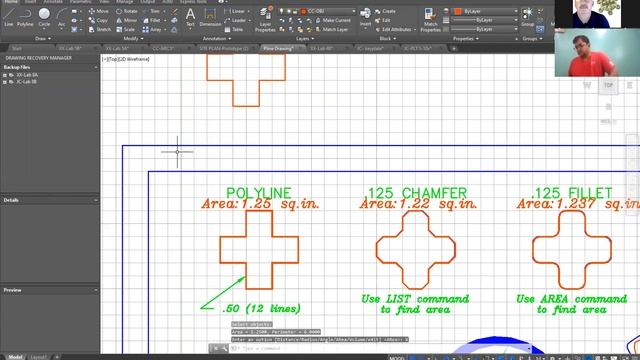Select the Dimension tool
The image size is (640, 360).
pos(210,17)
